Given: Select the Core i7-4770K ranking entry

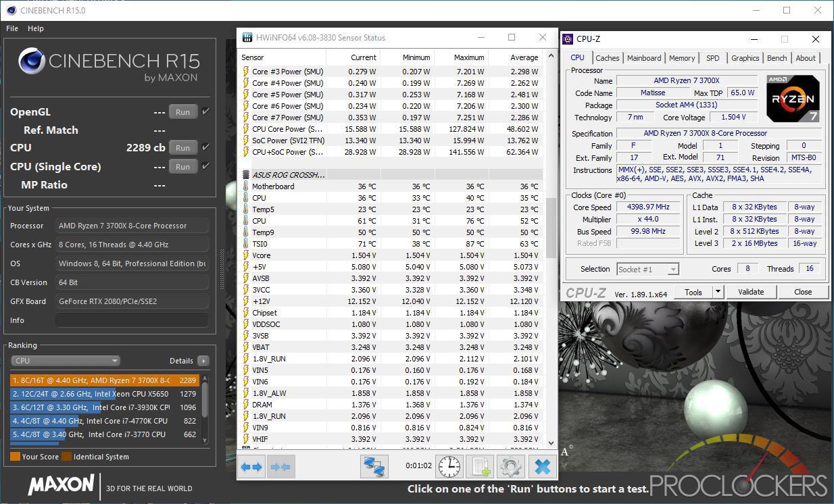Looking at the screenshot, I should click(x=104, y=421).
